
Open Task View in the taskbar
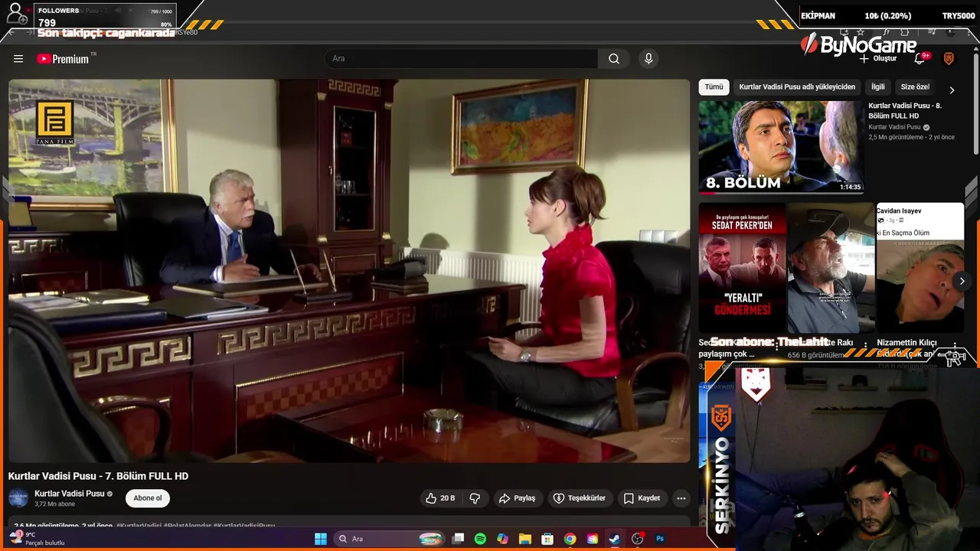pos(458,539)
